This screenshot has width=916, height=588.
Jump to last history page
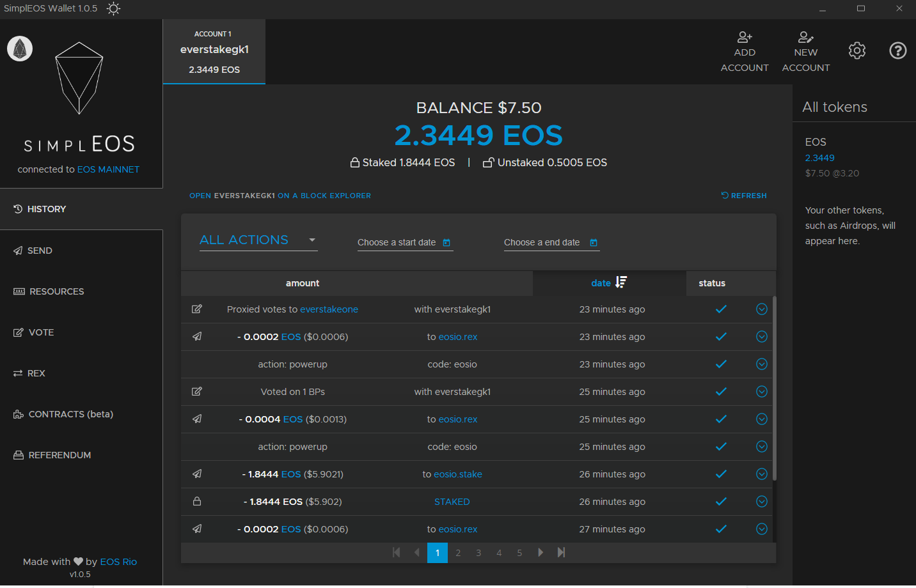pos(561,552)
